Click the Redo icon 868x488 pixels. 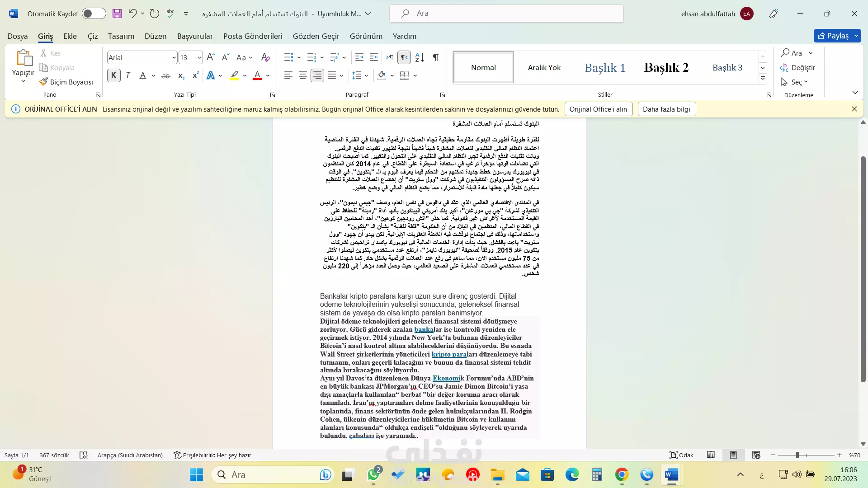155,14
